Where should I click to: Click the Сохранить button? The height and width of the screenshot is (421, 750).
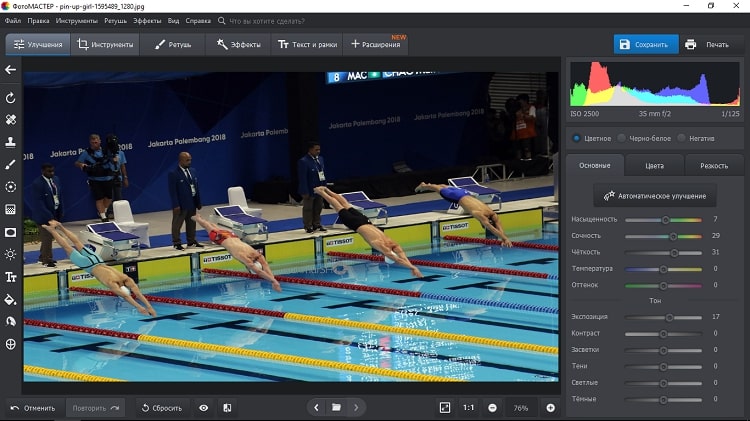click(645, 45)
